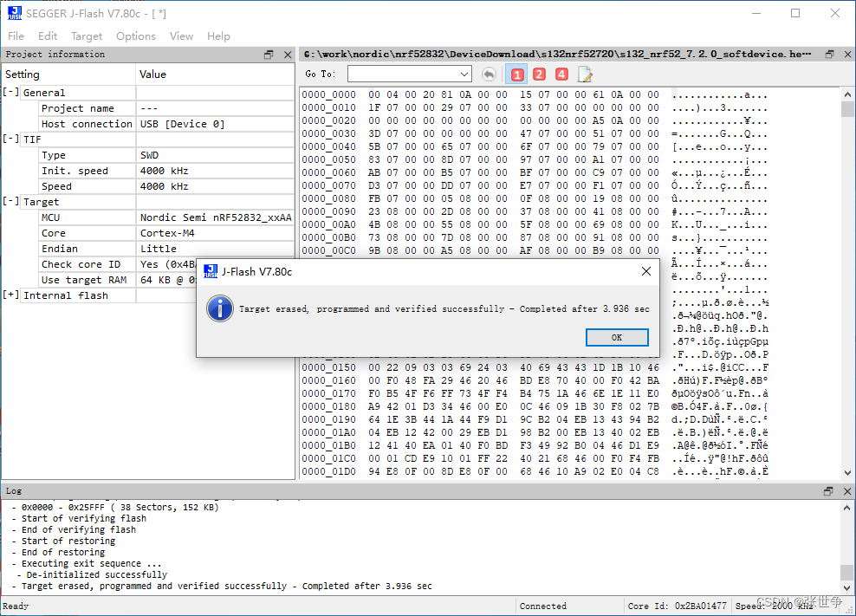Close the Project information panel

tap(288, 55)
